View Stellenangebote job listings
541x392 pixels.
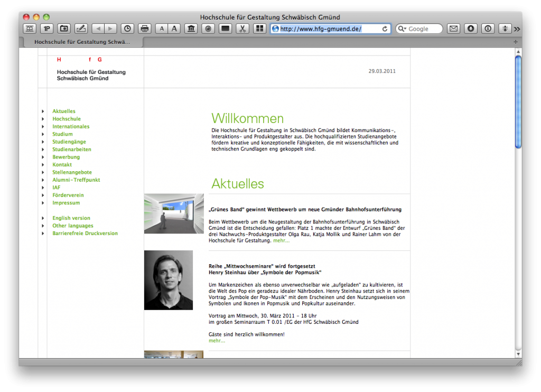click(72, 172)
